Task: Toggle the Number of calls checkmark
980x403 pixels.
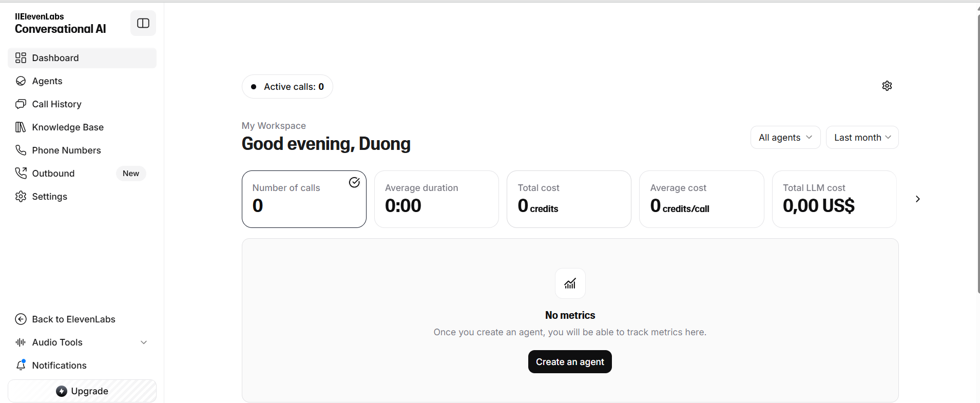Action: click(354, 182)
